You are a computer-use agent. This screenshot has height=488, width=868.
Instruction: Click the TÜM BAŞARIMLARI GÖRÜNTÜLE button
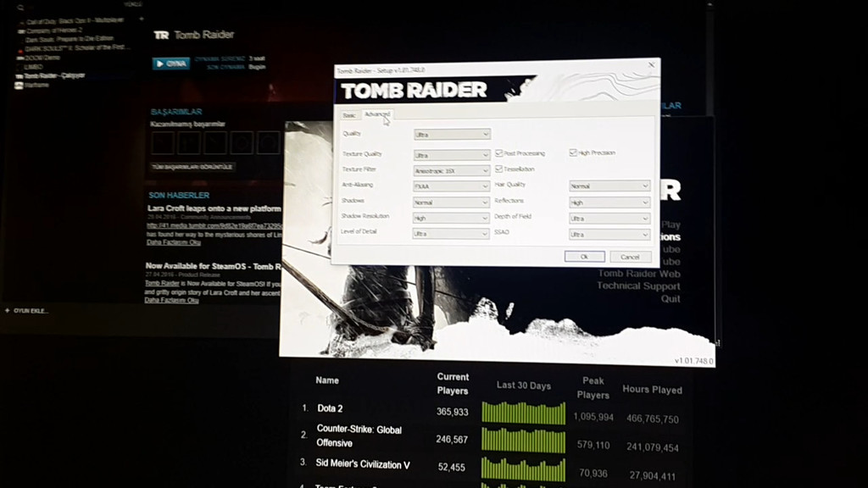point(192,167)
